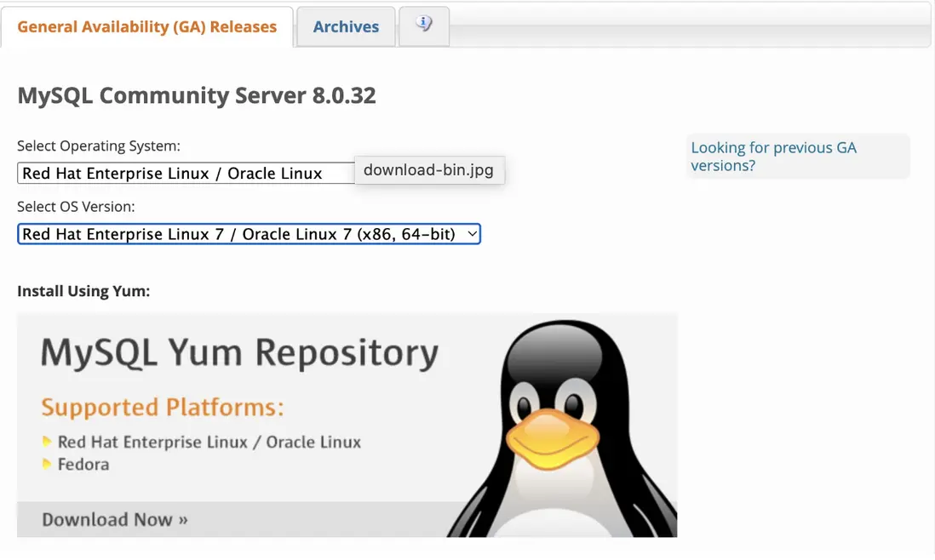Follow the Looking for previous GA versions link
The height and width of the screenshot is (560, 935).
pos(773,157)
